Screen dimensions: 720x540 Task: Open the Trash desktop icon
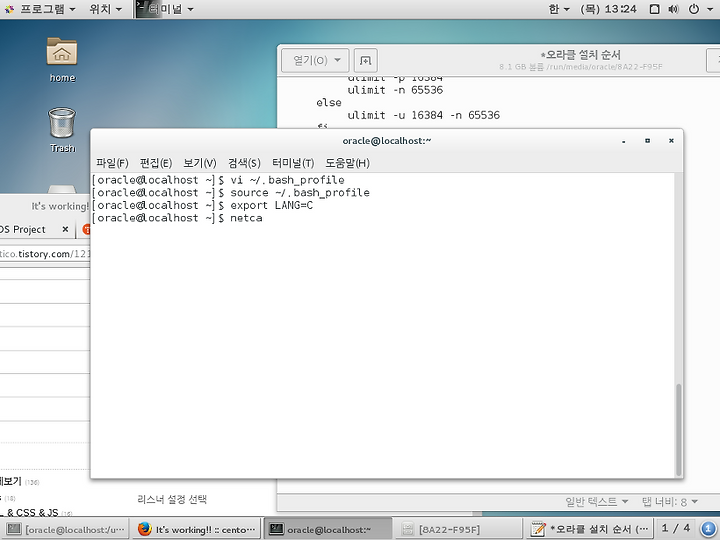pyautogui.click(x=62, y=130)
